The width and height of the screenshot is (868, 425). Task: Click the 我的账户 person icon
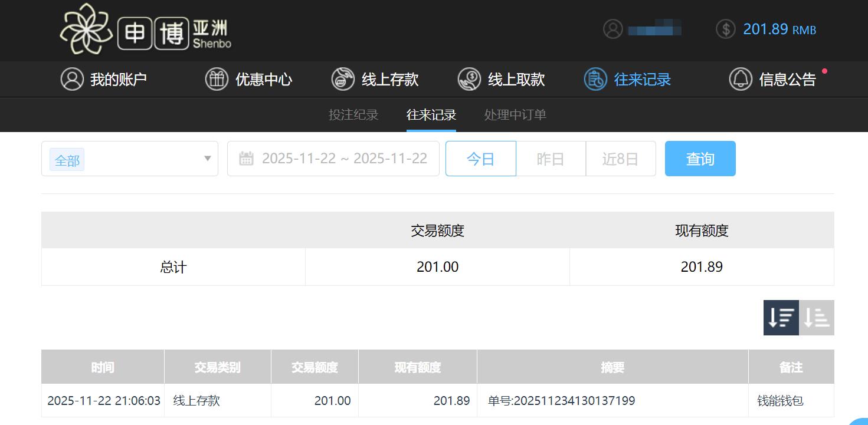click(x=71, y=78)
